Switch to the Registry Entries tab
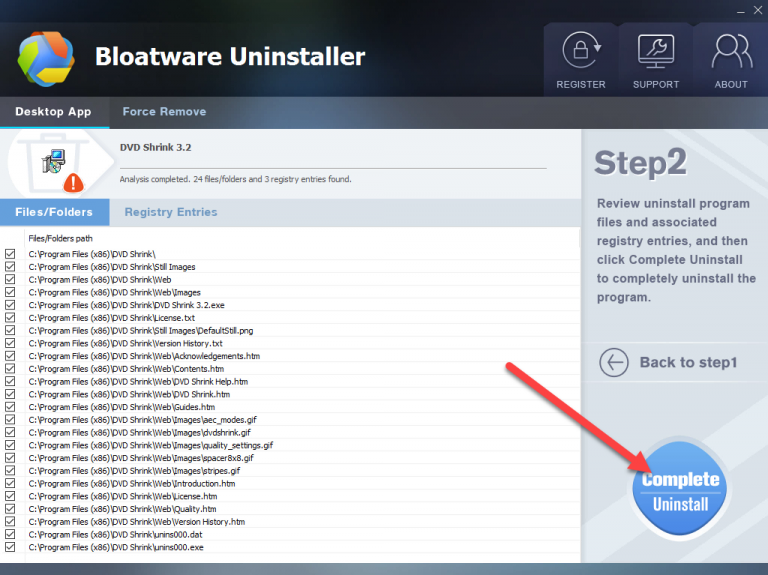 tap(170, 212)
